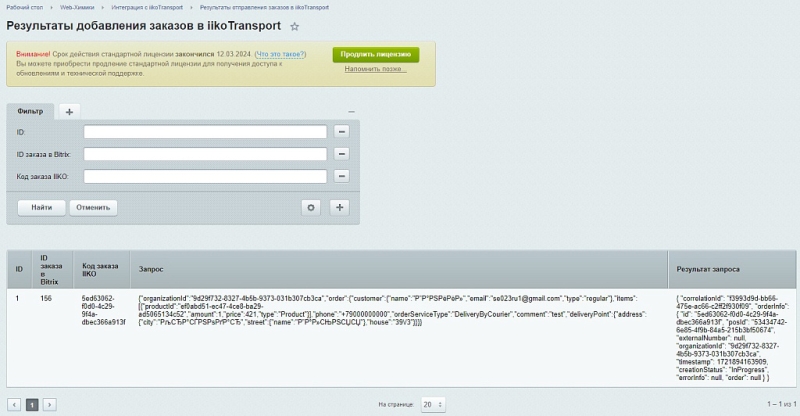
Task: Remove the 'Код заказа IIKO' filter row
Action: pyautogui.click(x=341, y=177)
